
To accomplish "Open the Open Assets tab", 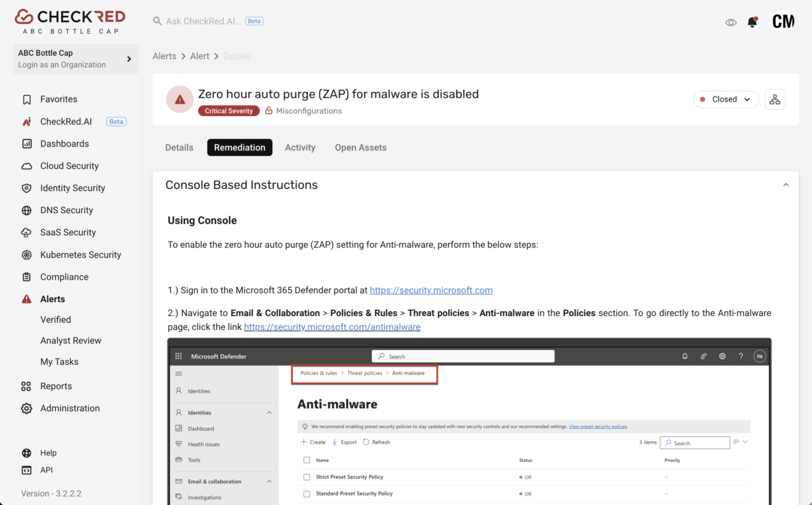I will (360, 147).
